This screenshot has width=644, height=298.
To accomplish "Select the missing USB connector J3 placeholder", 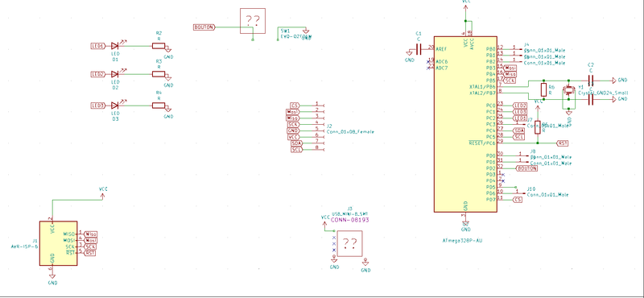I will [349, 243].
